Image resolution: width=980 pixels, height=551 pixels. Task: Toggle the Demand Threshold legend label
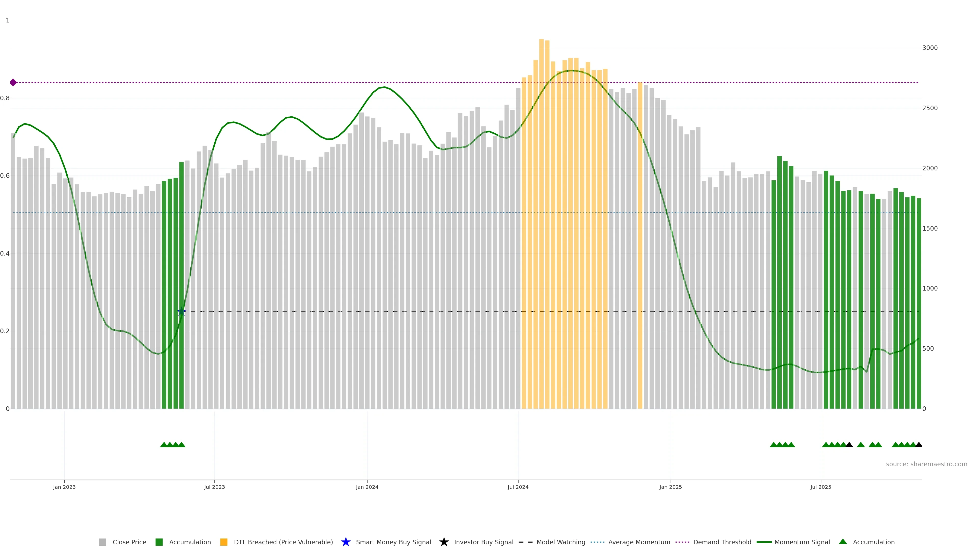[722, 542]
